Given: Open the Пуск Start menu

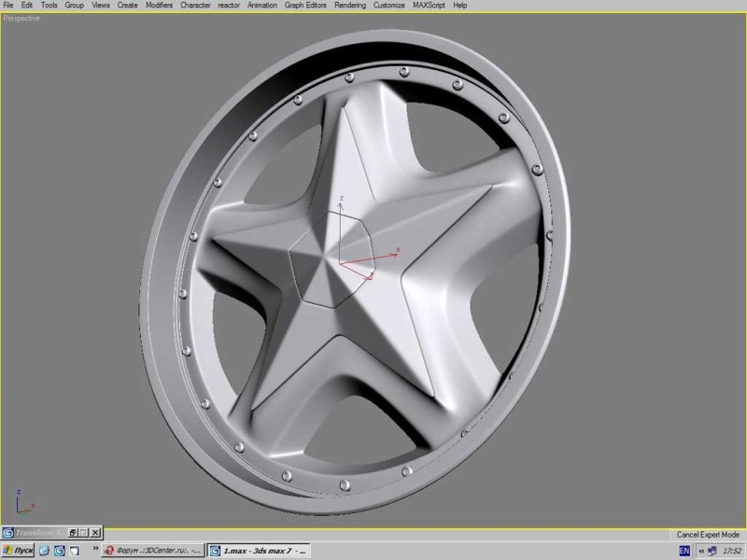Looking at the screenshot, I should [18, 551].
